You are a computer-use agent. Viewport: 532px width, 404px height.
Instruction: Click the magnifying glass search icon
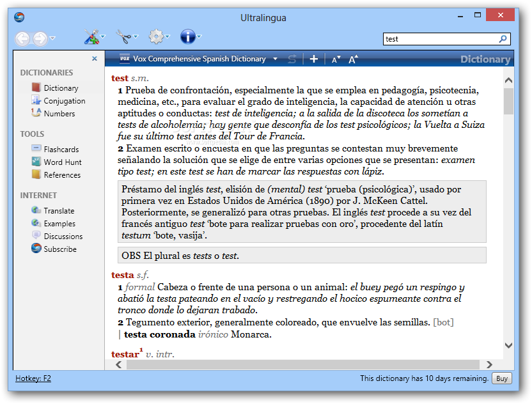pos(503,39)
